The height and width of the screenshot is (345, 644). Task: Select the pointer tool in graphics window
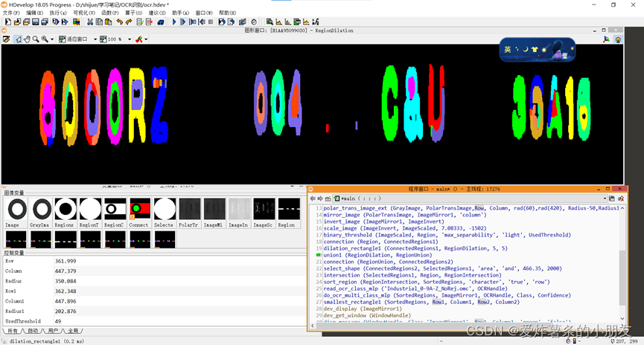point(18,39)
